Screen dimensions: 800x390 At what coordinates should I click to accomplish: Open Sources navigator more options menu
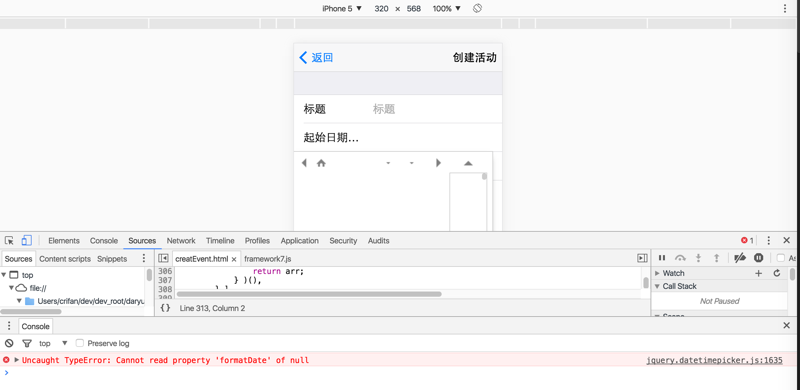pos(143,258)
